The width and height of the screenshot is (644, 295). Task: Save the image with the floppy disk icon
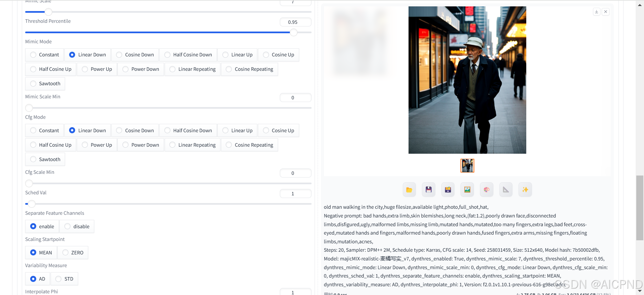(x=429, y=190)
